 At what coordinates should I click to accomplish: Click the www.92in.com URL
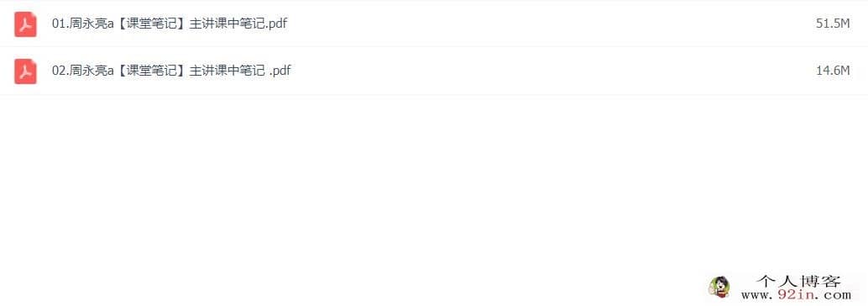pos(796,295)
